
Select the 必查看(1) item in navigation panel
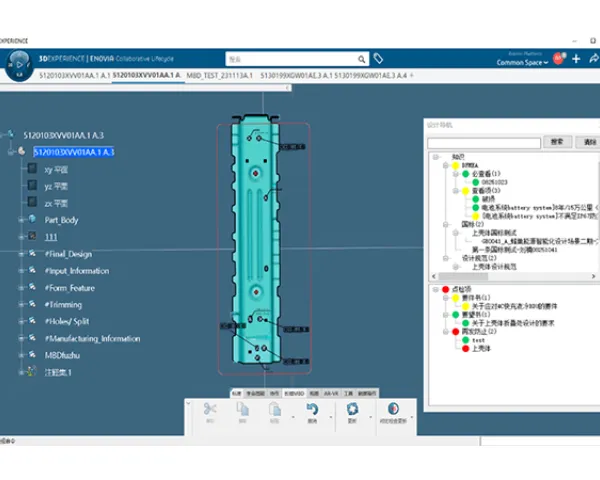(x=486, y=174)
